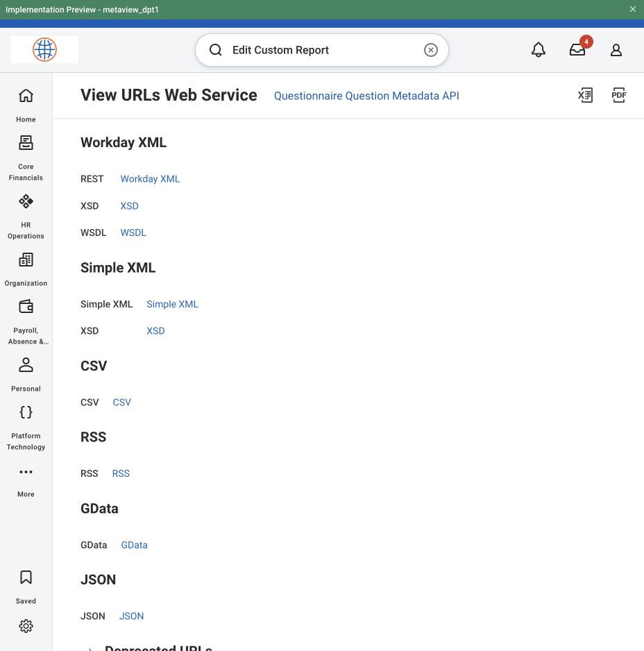Open the CSV link
Image resolution: width=644 pixels, height=651 pixels.
click(121, 403)
